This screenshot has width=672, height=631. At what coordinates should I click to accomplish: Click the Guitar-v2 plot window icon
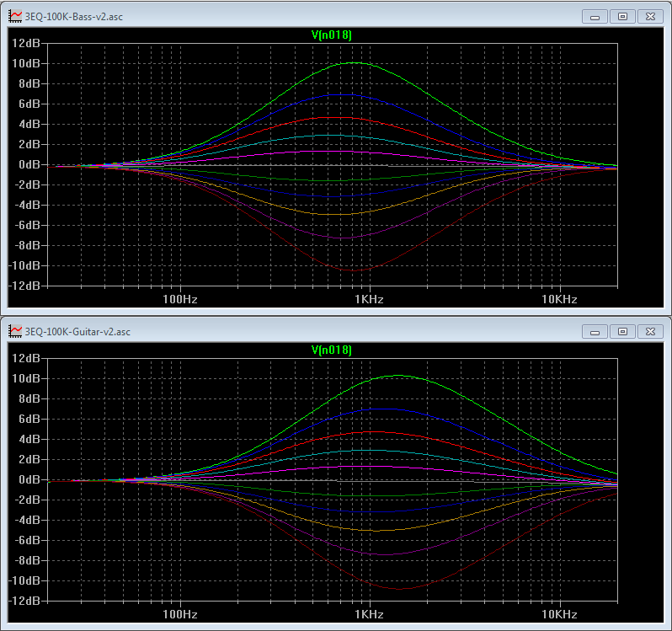point(15,331)
